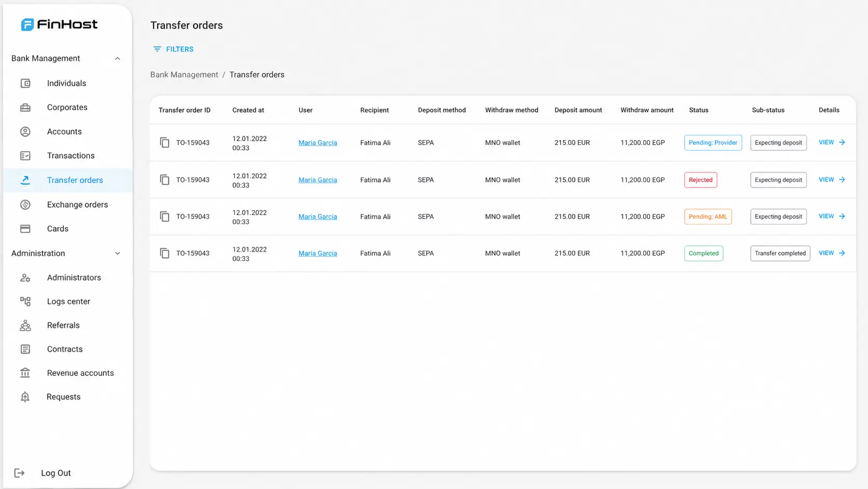The height and width of the screenshot is (489, 868).
Task: Click the Requests bell icon
Action: click(25, 397)
